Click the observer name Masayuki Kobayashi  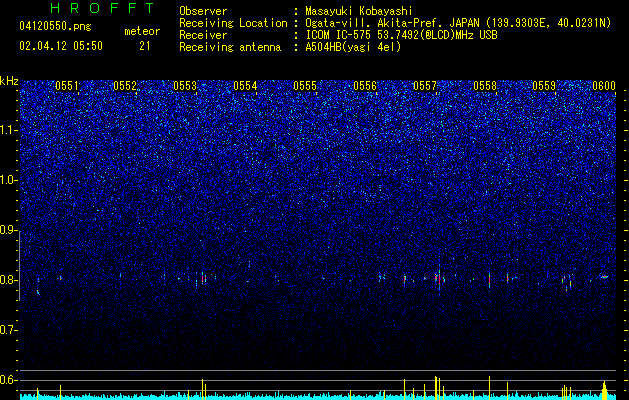pos(359,11)
